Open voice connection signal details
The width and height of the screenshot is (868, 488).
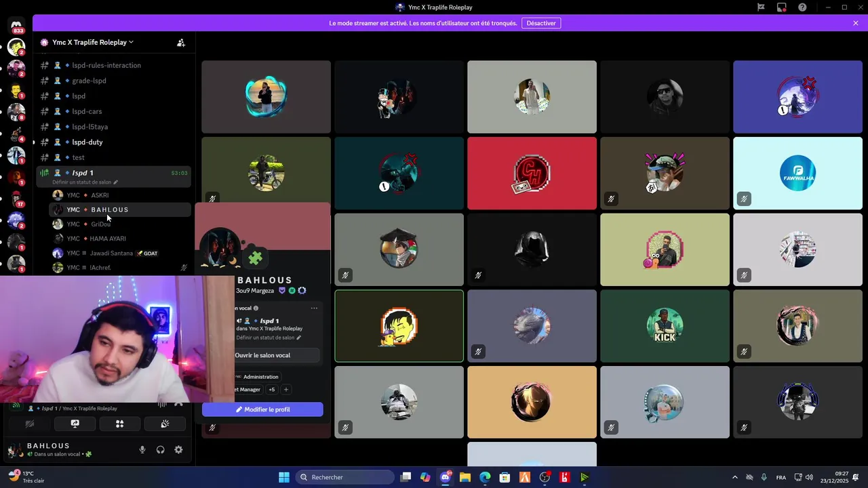pos(16,407)
